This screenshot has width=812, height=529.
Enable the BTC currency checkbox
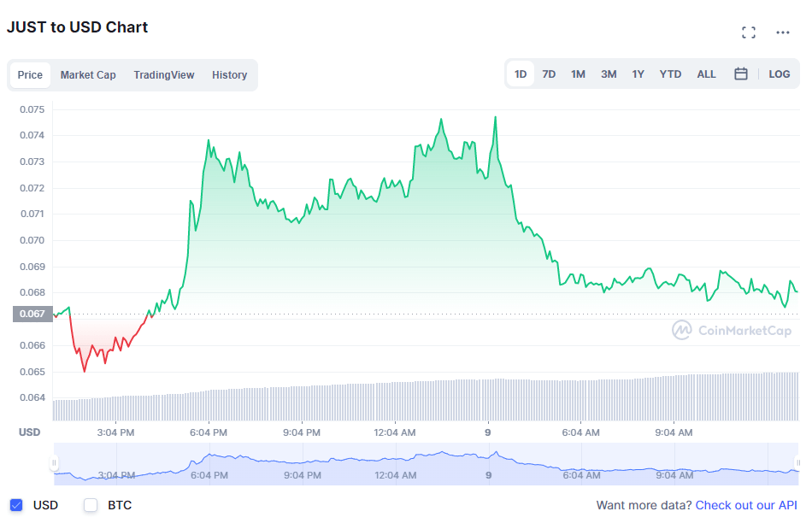tap(91, 505)
